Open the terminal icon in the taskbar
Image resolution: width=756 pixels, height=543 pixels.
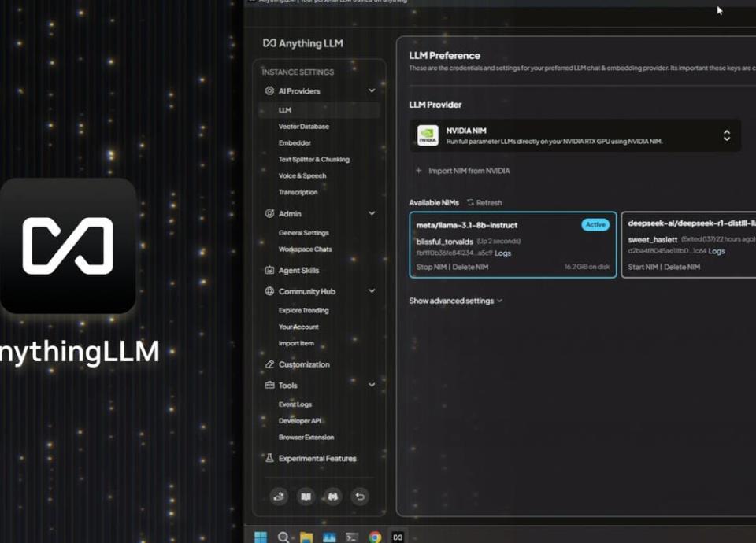tap(352, 537)
